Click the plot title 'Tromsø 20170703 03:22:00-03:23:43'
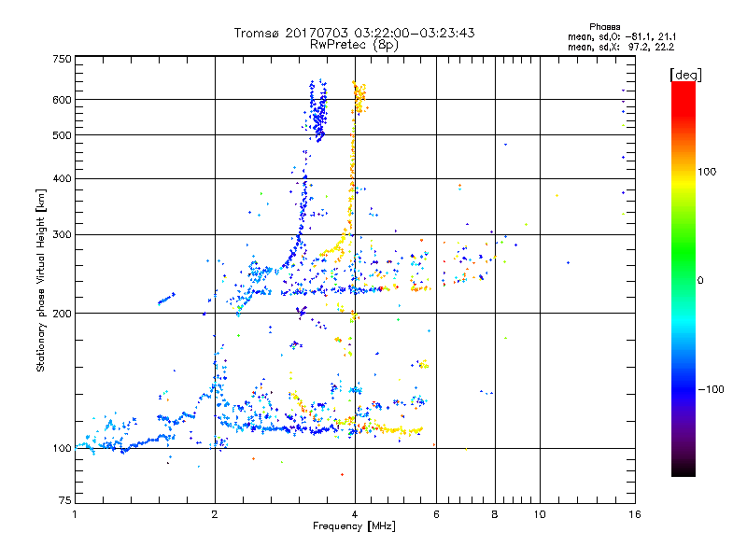 pos(354,33)
